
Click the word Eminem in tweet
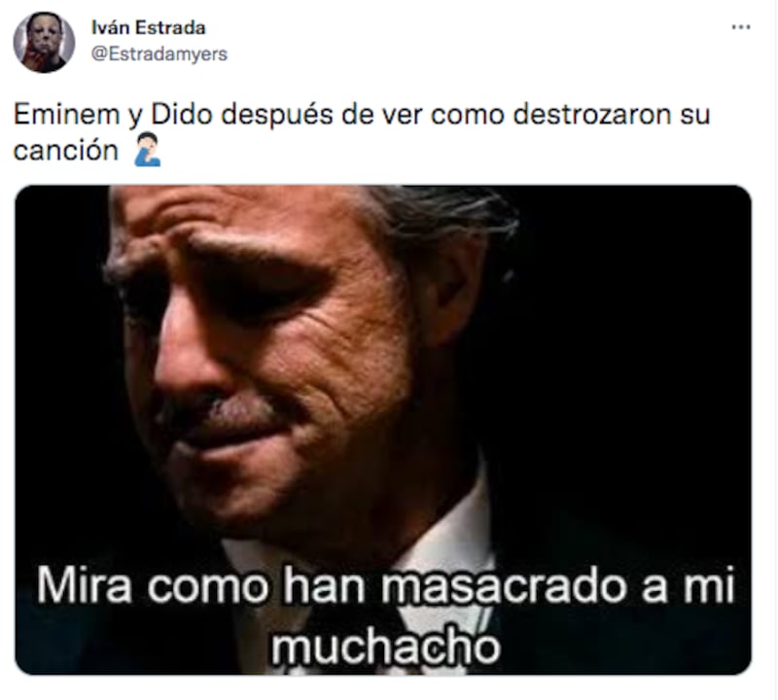click(66, 115)
